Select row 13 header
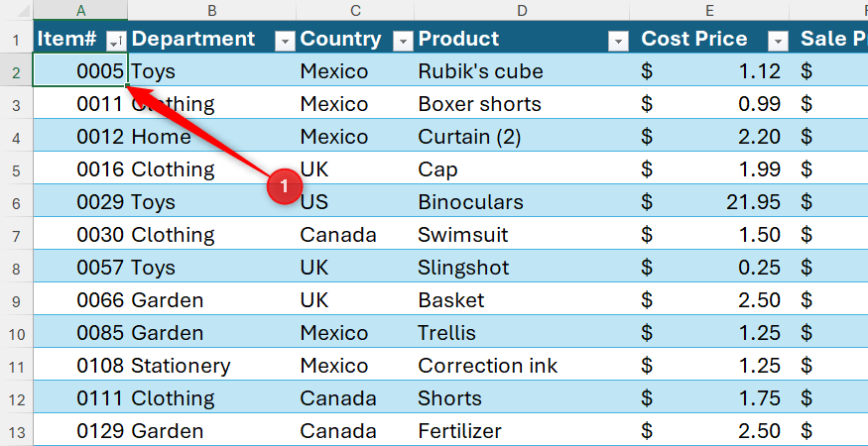868x446 pixels. 16,430
